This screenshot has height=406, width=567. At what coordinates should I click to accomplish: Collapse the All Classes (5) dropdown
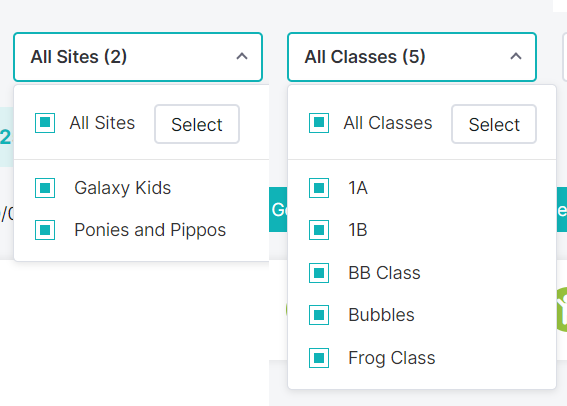click(412, 57)
